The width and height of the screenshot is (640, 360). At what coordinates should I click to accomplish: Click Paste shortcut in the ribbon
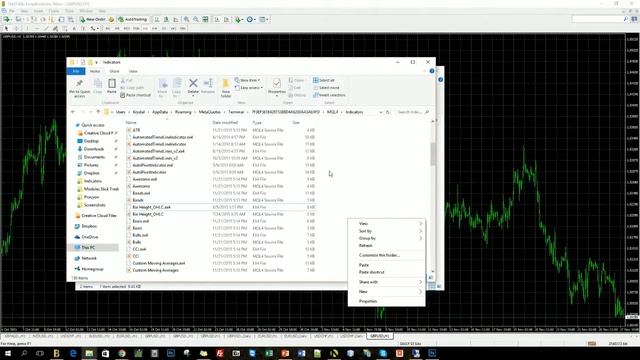(x=136, y=95)
